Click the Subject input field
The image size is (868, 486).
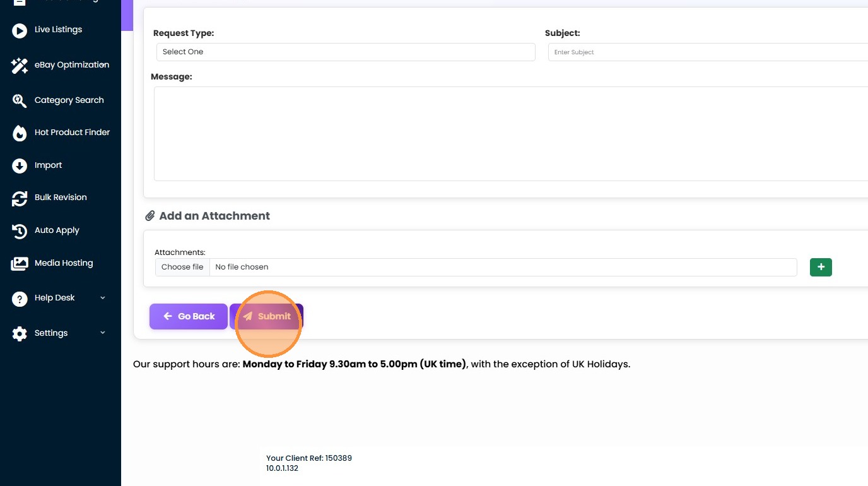point(708,52)
